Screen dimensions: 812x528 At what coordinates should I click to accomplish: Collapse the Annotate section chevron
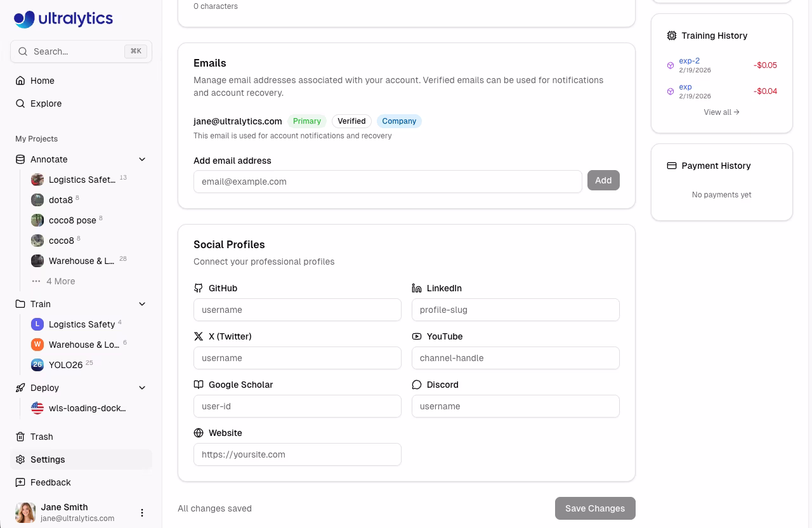pos(142,159)
